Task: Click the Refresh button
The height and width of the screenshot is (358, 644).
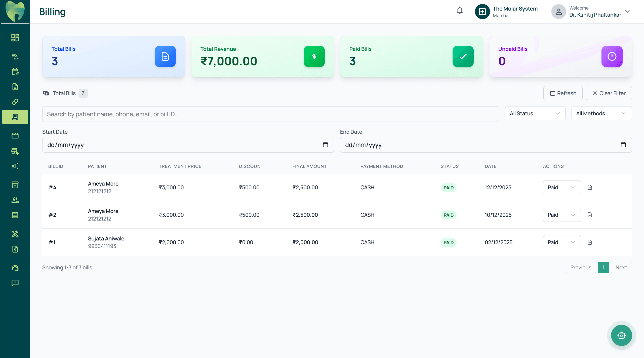Action: point(563,93)
